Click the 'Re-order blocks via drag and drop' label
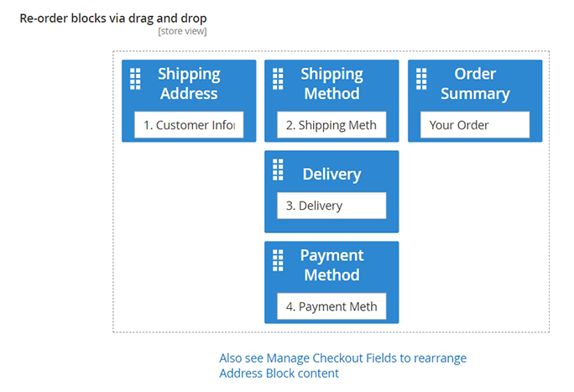This screenshot has height=392, width=574. [112, 18]
